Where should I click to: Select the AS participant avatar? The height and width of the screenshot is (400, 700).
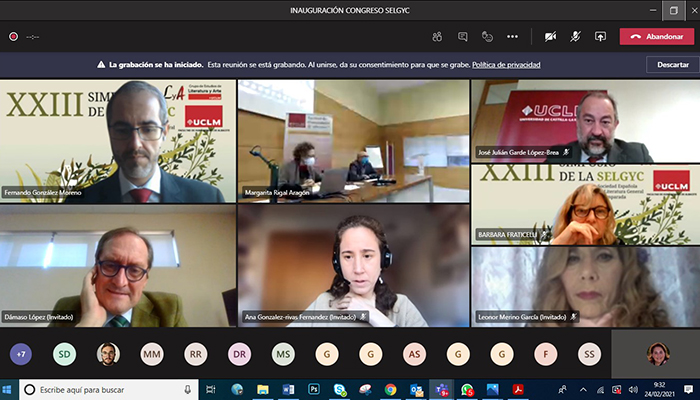coord(414,354)
